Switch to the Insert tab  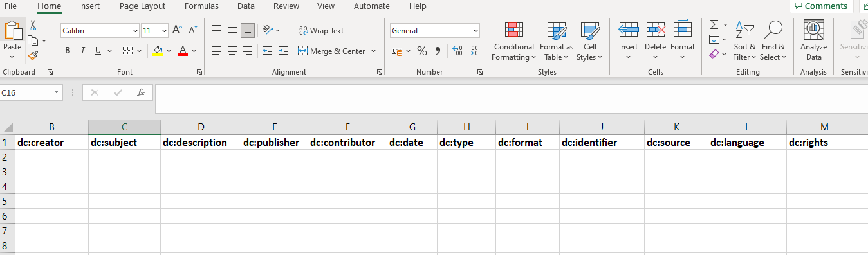pos(89,6)
